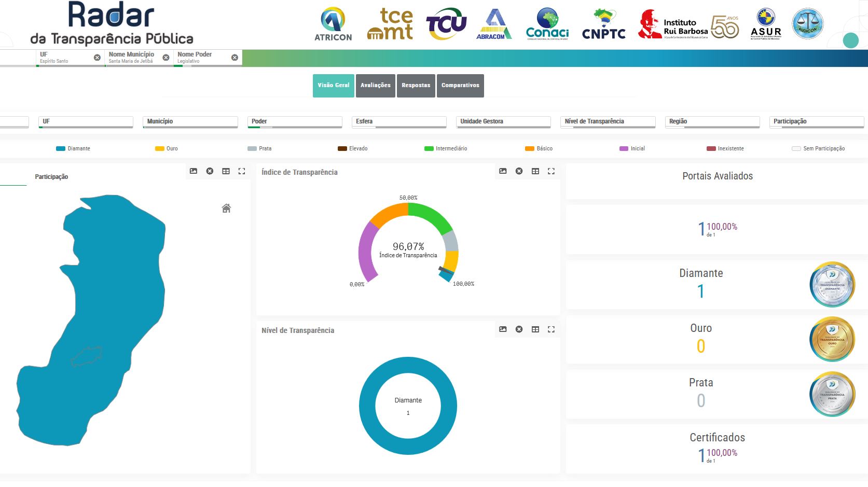The width and height of the screenshot is (868, 487).
Task: Go to the Respostas tab
Action: 416,86
